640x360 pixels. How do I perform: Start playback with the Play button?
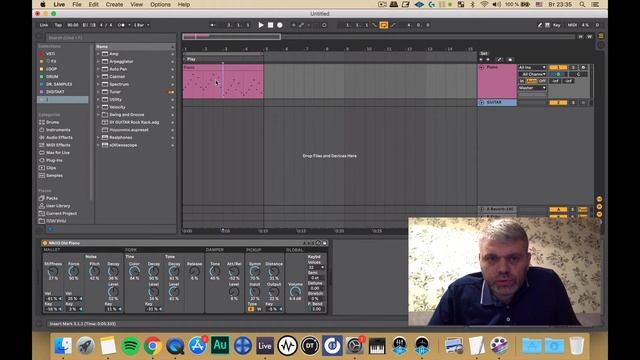point(261,25)
